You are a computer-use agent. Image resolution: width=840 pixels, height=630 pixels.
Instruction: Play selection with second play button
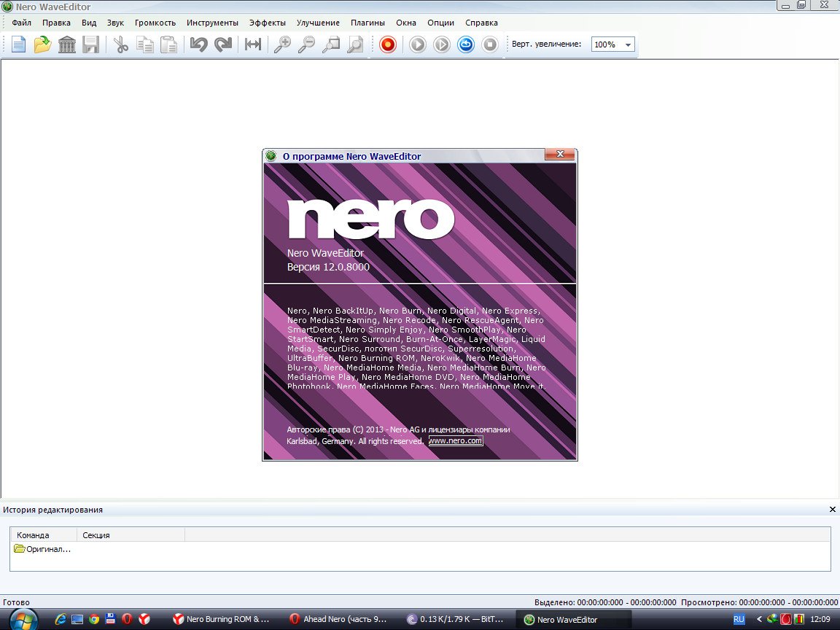(x=442, y=44)
